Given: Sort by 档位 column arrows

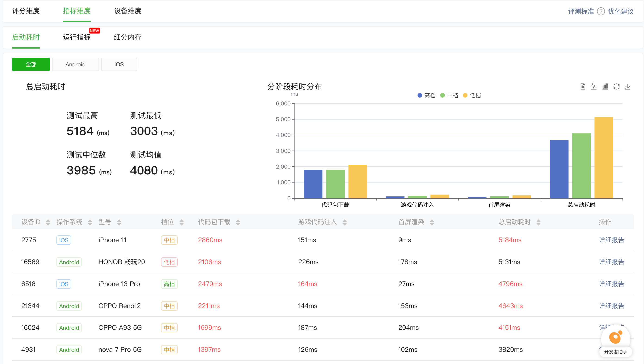Looking at the screenshot, I should tap(182, 222).
